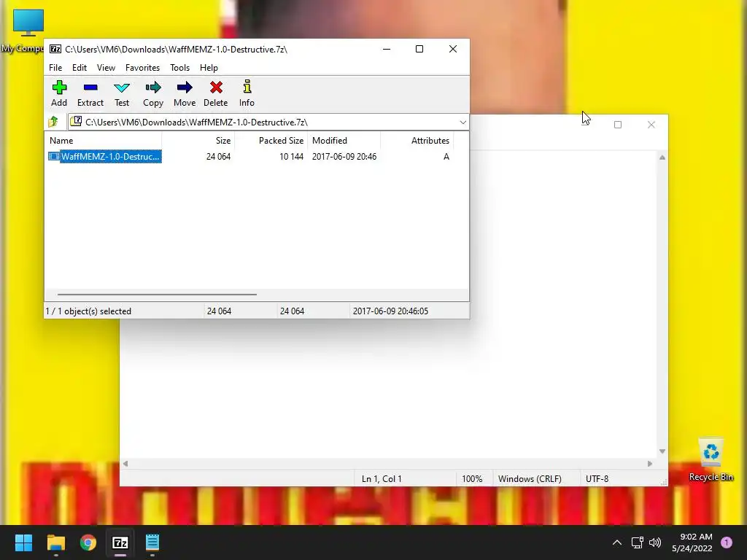The width and height of the screenshot is (747, 560).
Task: Sort by Packed Size column header
Action: pyautogui.click(x=271, y=141)
